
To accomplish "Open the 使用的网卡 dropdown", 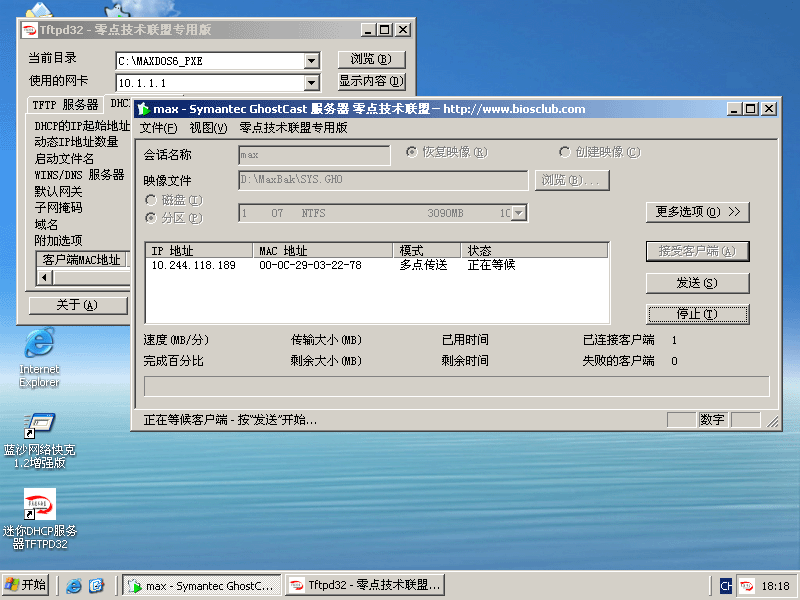I will point(311,82).
